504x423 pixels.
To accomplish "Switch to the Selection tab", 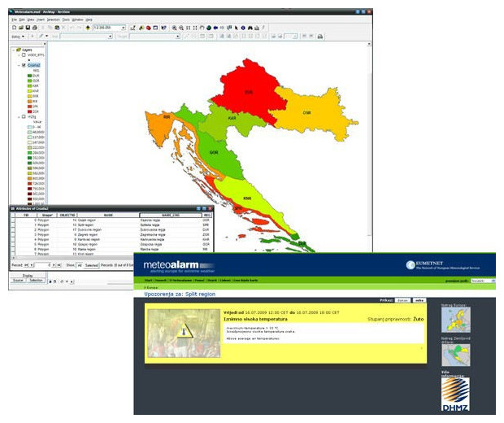I will click(x=36, y=280).
